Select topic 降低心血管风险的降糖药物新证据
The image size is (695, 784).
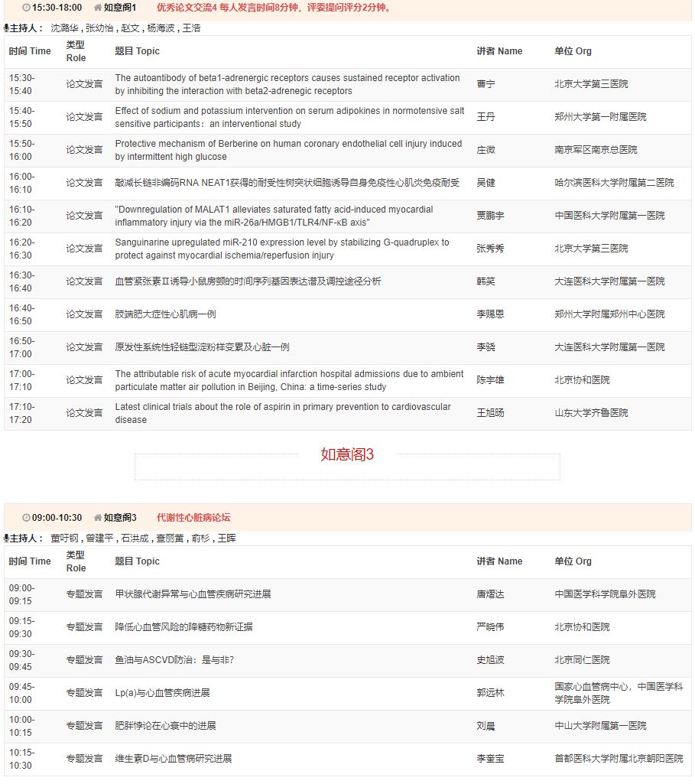(x=183, y=627)
